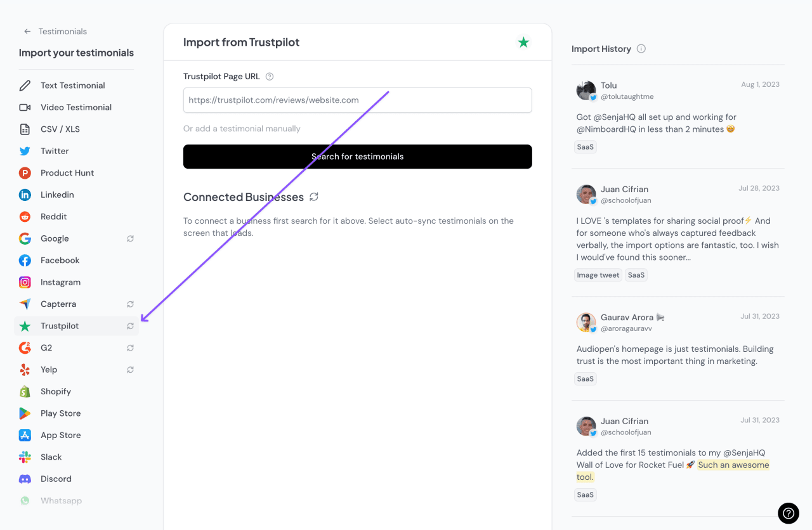The height and width of the screenshot is (530, 812).
Task: Click the auto-sync icon on Yelp row
Action: (x=130, y=370)
